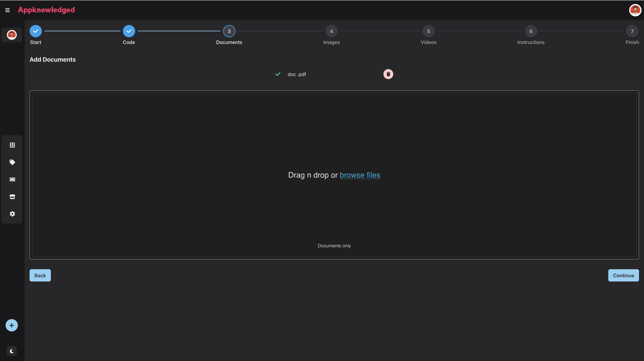
Task: Click the Appknowledged logo
Action: [x=46, y=10]
